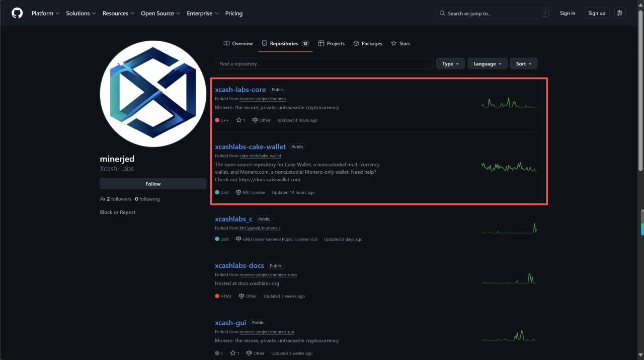Screen dimensions: 644x360
Task: Click the "Updated 14 hours ago" text
Action: (293, 192)
